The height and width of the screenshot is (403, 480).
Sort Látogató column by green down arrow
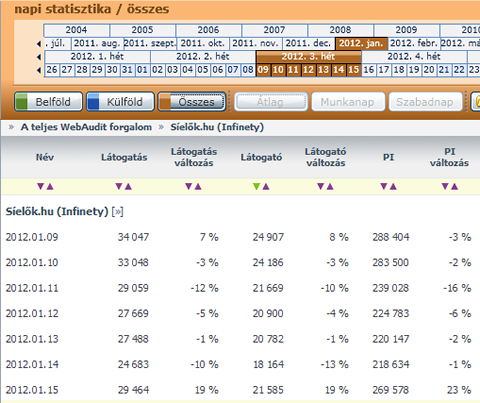click(256, 186)
